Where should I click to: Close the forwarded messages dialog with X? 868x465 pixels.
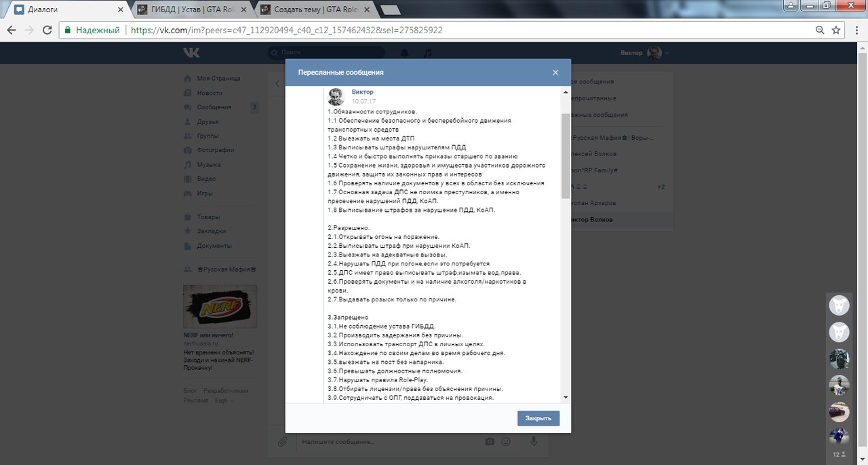tap(555, 73)
